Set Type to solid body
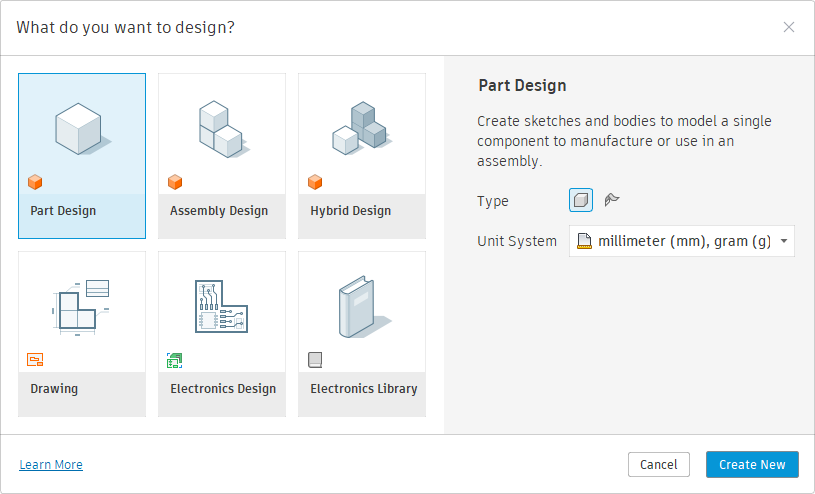Screen dimensions: 815x494 pyautogui.click(x=581, y=200)
